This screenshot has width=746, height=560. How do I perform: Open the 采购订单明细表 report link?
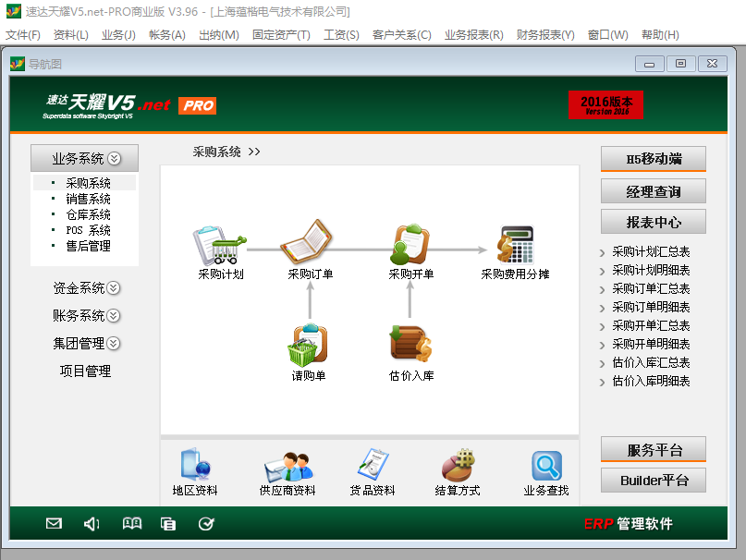tap(651, 307)
